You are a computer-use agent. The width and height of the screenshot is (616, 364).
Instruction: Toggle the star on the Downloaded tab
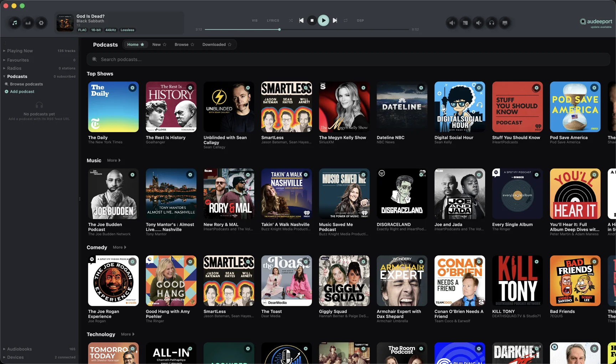pyautogui.click(x=230, y=45)
